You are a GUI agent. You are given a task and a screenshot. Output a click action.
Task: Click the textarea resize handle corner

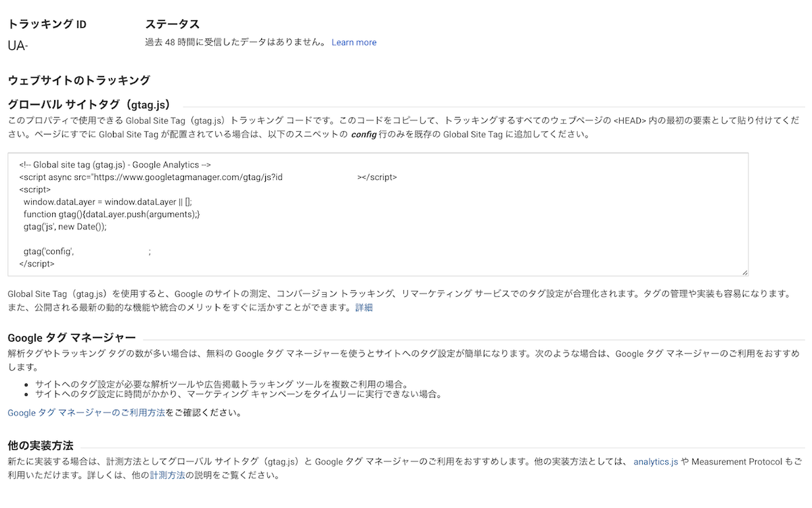point(744,272)
